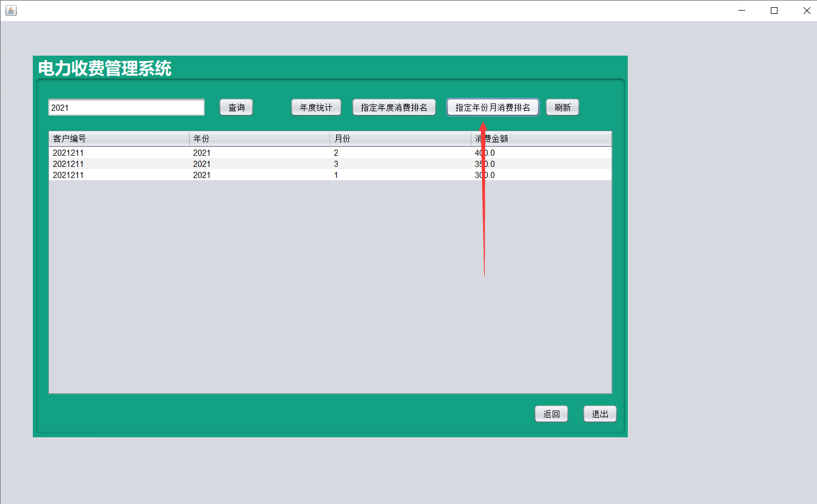Click the Java application icon in title bar
The height and width of the screenshot is (504, 817).
[x=11, y=10]
